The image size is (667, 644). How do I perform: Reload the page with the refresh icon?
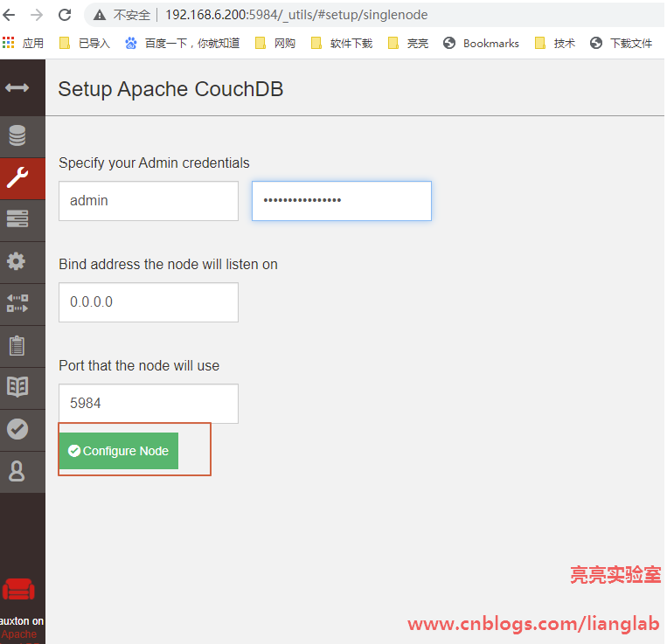(65, 15)
